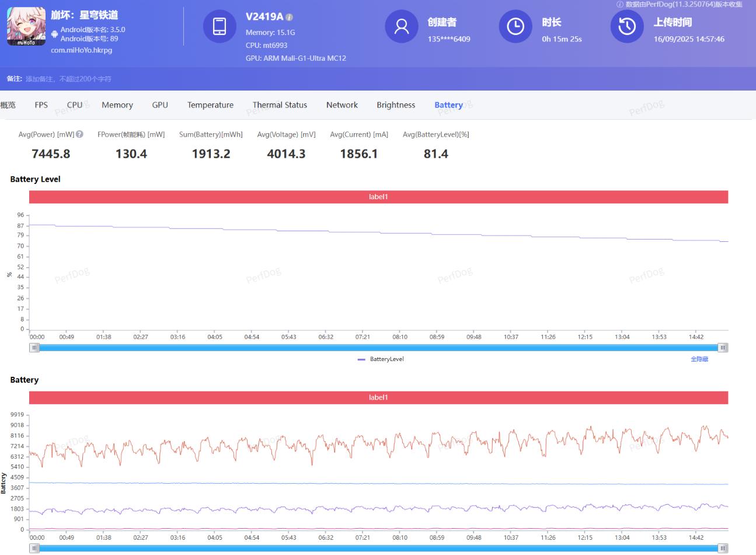The height and width of the screenshot is (555, 756).
Task: Go to the 概览 overview tab
Action: (8, 105)
